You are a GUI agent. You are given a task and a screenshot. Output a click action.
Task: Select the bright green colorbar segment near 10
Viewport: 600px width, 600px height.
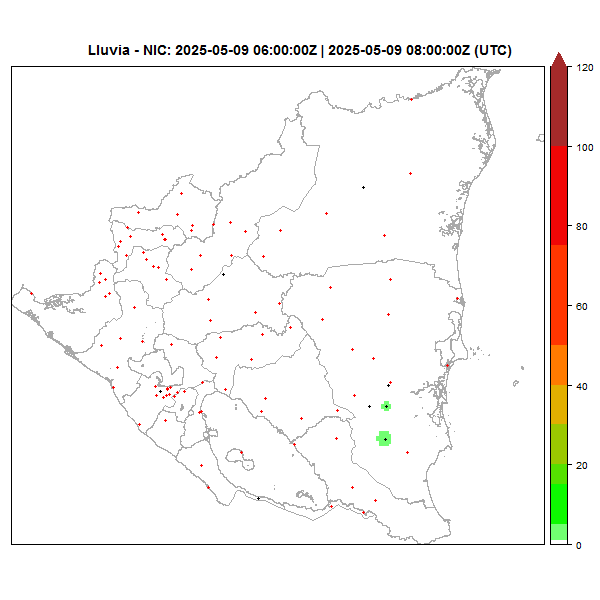559,504
